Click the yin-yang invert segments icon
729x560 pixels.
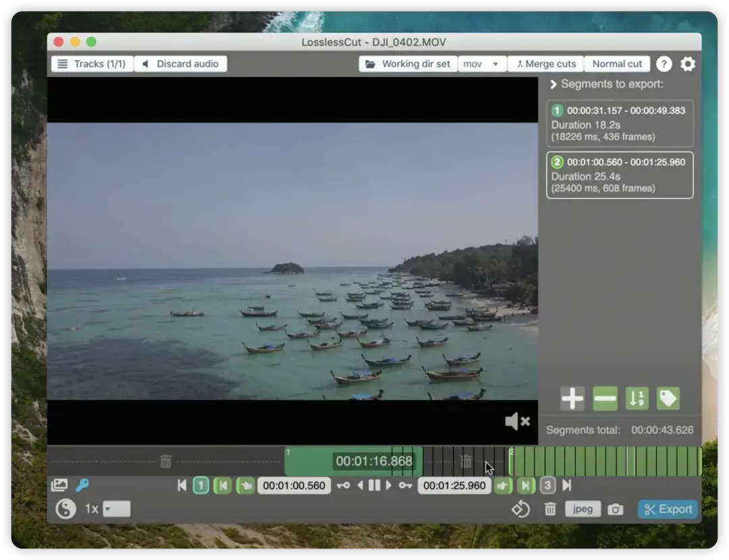pyautogui.click(x=65, y=509)
